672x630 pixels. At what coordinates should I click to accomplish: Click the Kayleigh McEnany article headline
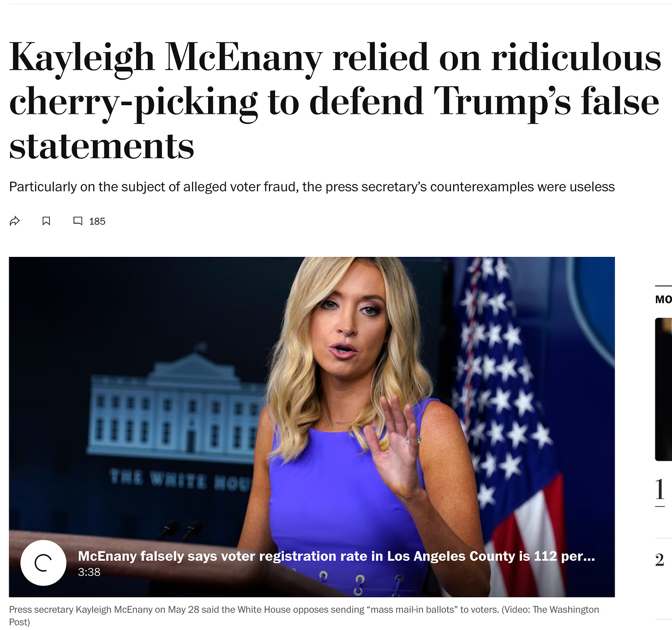[x=336, y=101]
